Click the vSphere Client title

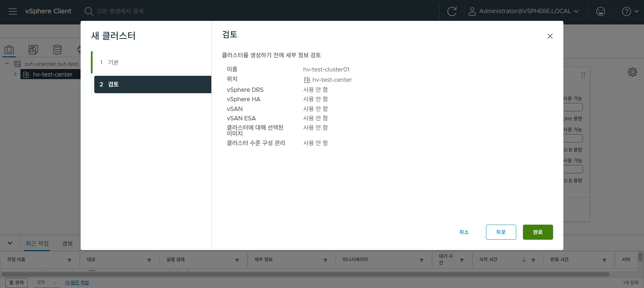[x=48, y=11]
